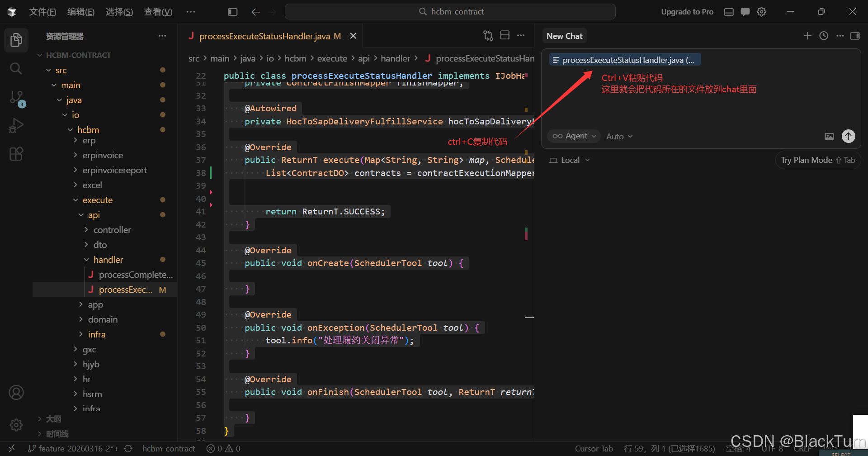Attach an image to the chat
Image resolution: width=868 pixels, height=456 pixels.
point(829,136)
